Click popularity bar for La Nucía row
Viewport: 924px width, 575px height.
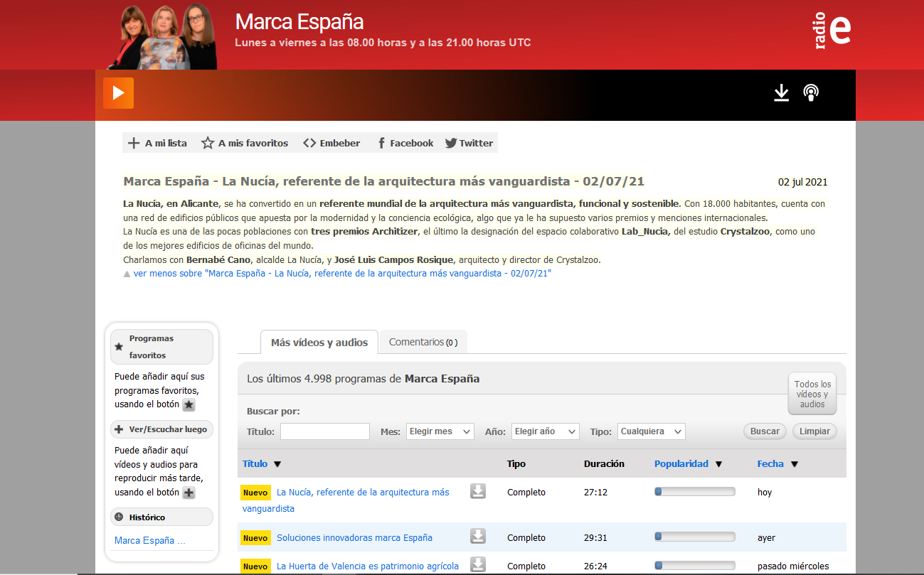(x=694, y=491)
